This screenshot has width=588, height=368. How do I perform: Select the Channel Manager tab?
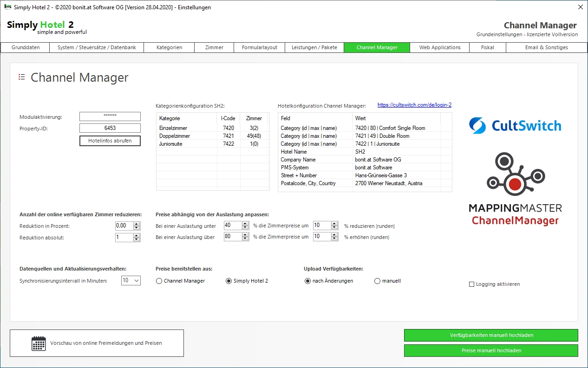click(377, 47)
